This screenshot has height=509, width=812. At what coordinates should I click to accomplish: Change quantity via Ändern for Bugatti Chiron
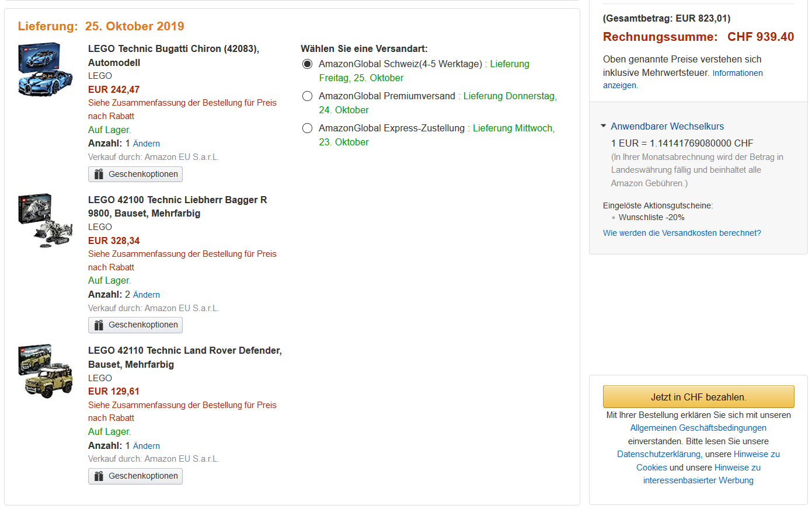[146, 144]
